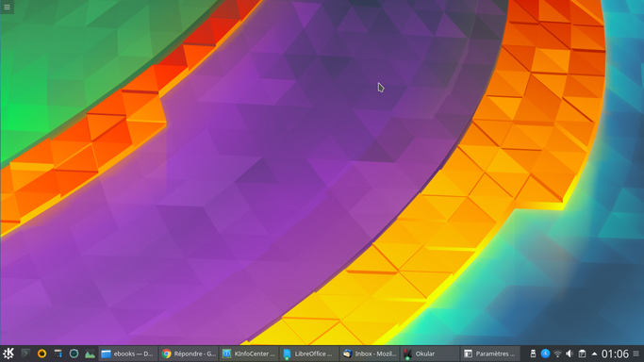Switch to the Répondre Chrome window

coord(189,354)
